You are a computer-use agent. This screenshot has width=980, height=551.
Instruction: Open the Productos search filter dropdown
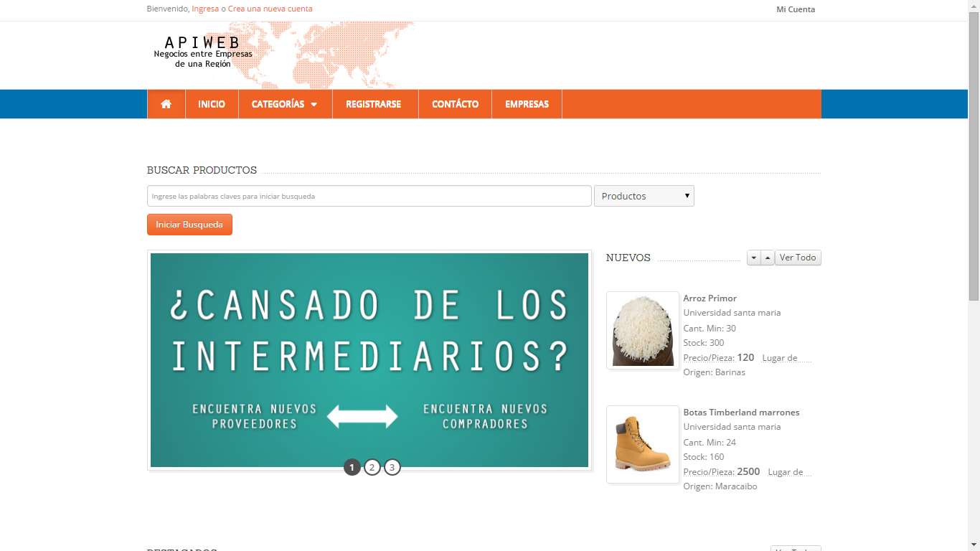coord(643,195)
